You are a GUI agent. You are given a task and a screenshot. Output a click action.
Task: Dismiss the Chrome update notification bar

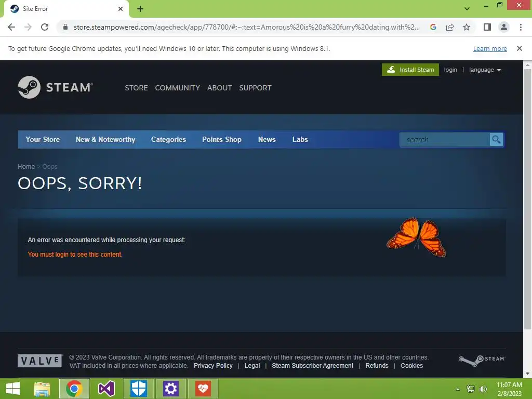point(519,48)
